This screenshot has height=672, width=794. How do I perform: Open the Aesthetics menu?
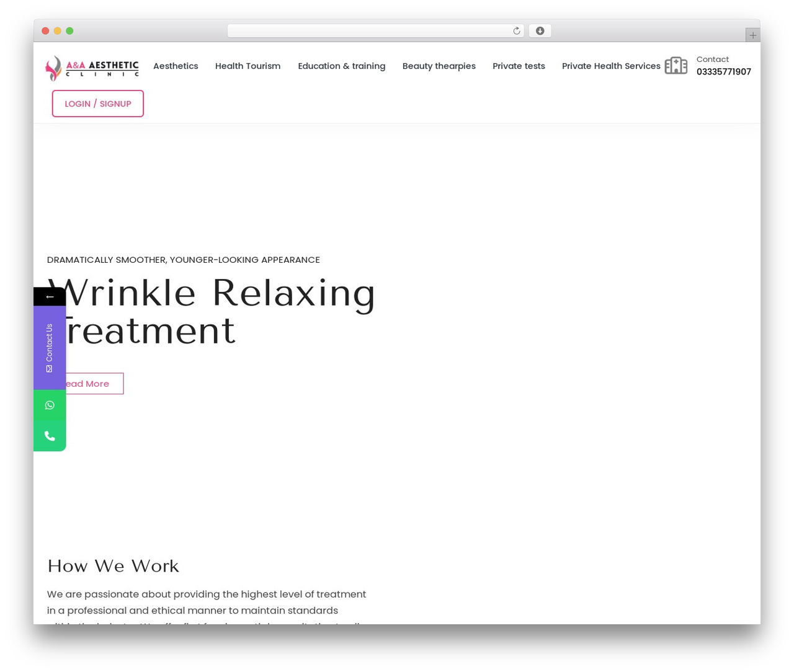tap(176, 66)
